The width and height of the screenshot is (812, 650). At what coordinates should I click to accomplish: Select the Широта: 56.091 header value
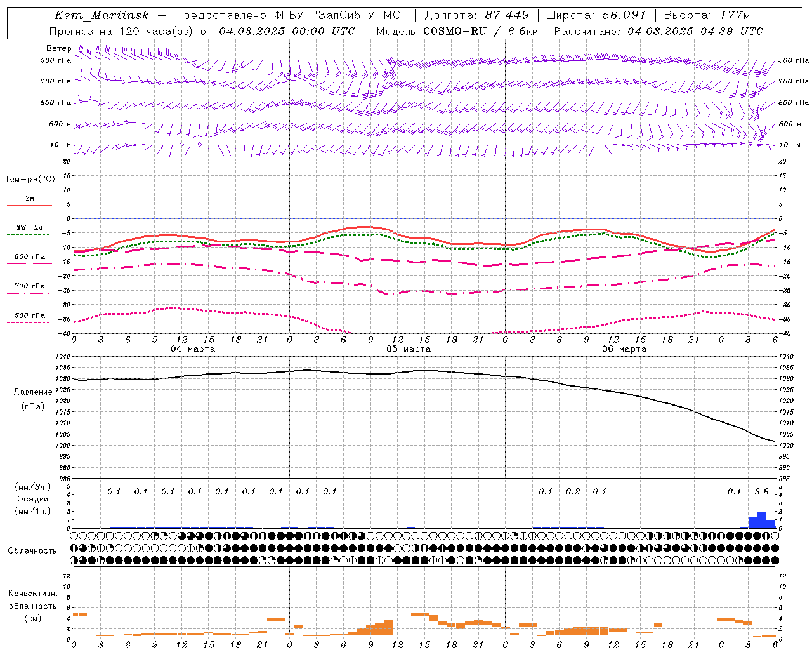[596, 15]
